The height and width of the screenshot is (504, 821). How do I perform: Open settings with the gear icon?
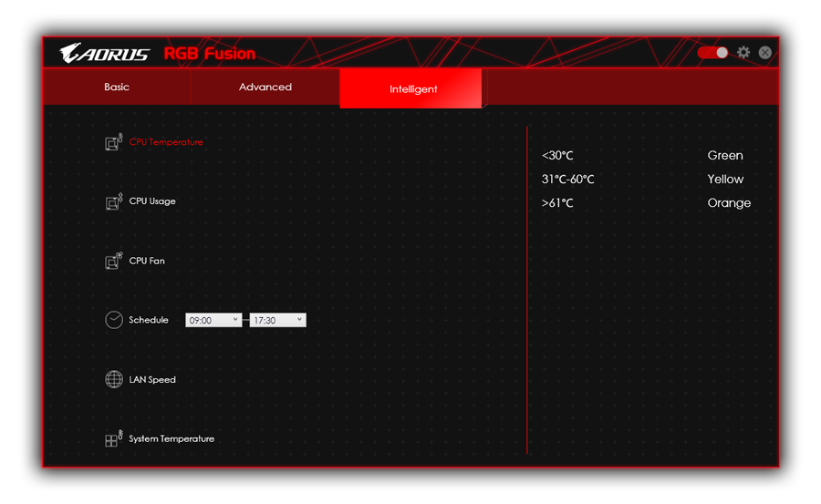[x=743, y=53]
